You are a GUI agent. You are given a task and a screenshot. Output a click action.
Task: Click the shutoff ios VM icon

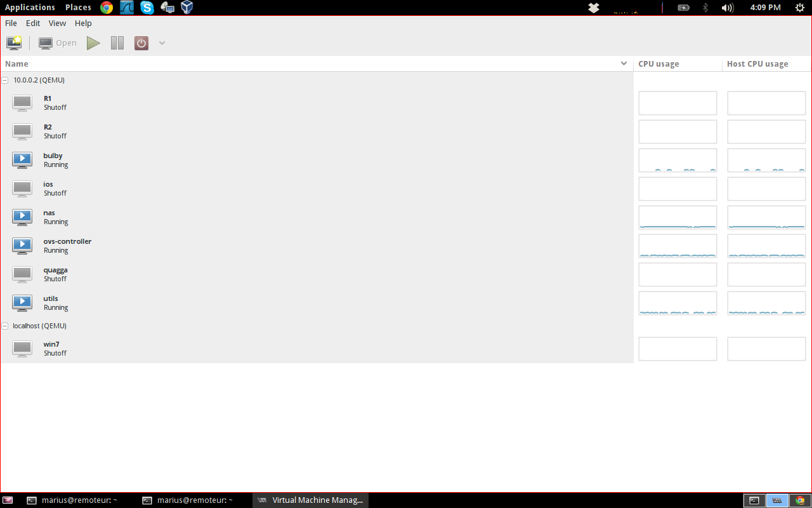pos(22,189)
